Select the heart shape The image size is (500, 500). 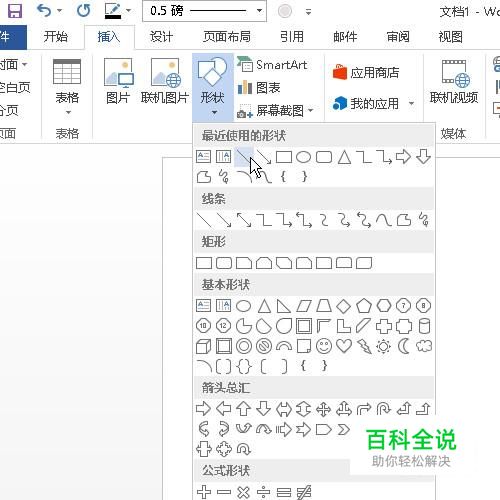coord(344,346)
